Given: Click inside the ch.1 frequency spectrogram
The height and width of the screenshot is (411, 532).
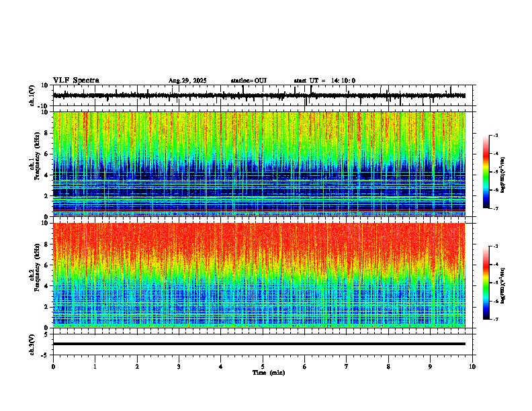Looking at the screenshot, I should (259, 164).
